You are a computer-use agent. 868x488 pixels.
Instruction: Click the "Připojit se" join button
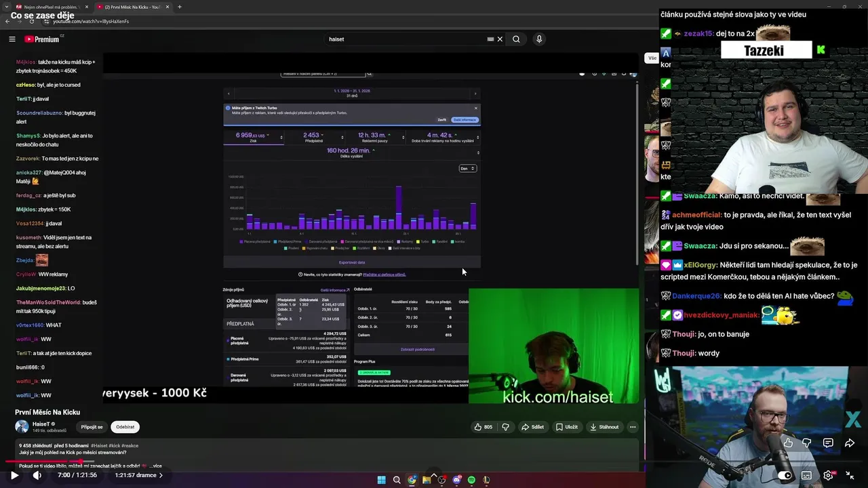point(92,427)
